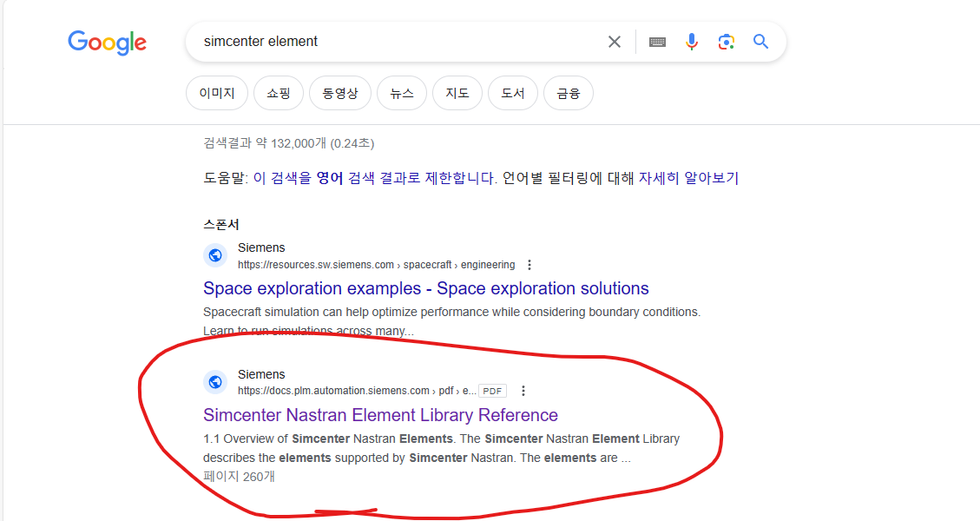
Task: Open the three-dot menu of the PDF result
Action: 523,391
